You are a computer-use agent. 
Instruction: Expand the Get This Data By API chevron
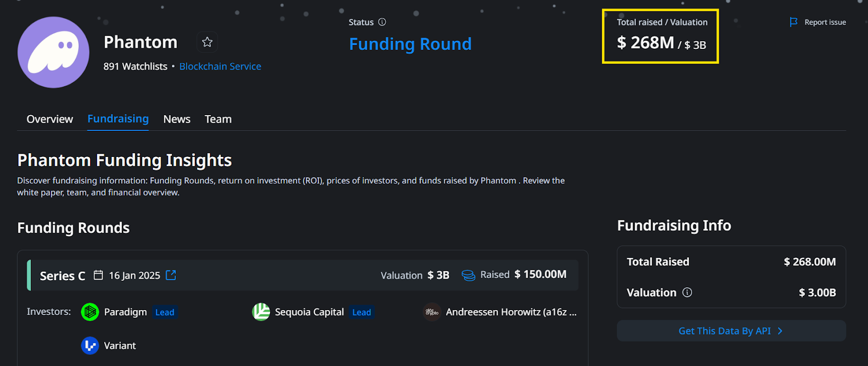(x=780, y=331)
